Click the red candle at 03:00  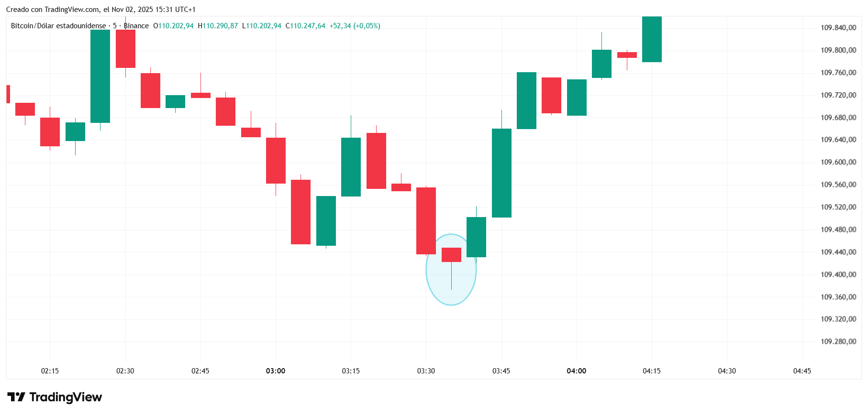tap(276, 160)
